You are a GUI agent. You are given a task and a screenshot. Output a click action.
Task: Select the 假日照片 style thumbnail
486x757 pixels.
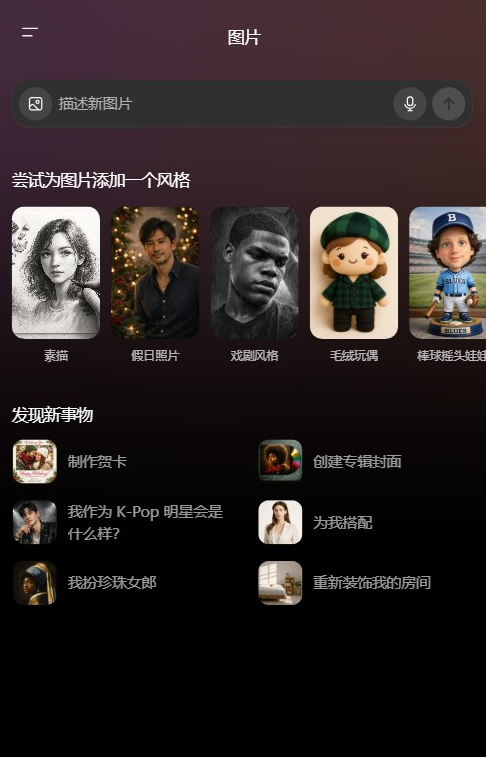click(x=155, y=273)
